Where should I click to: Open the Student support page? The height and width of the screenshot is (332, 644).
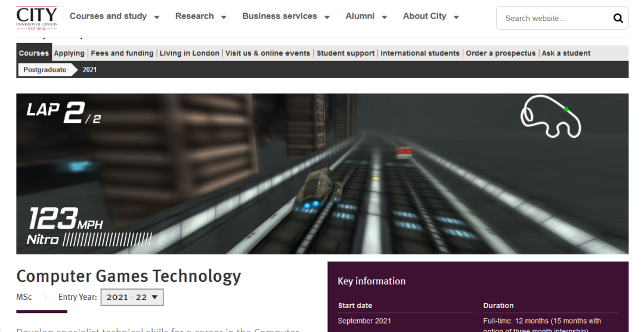[345, 53]
